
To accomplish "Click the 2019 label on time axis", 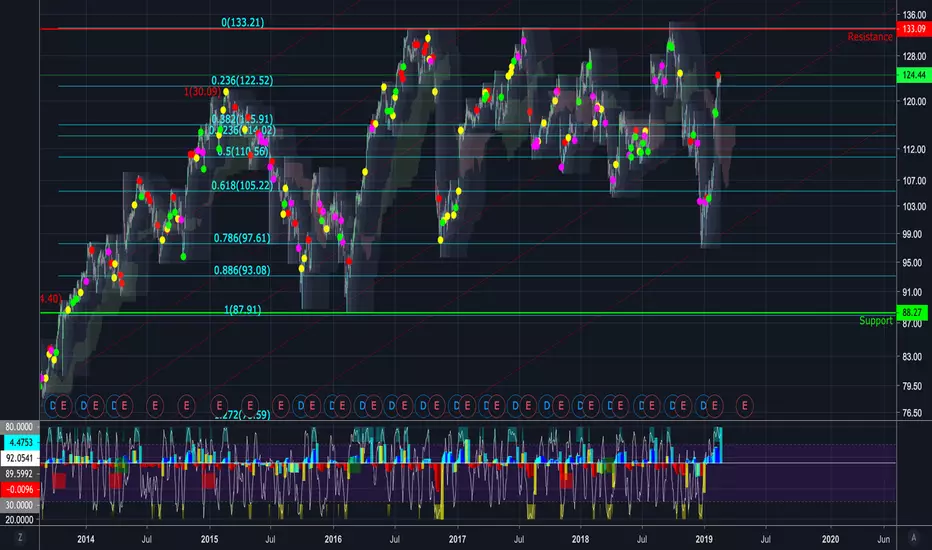I will click(704, 539).
